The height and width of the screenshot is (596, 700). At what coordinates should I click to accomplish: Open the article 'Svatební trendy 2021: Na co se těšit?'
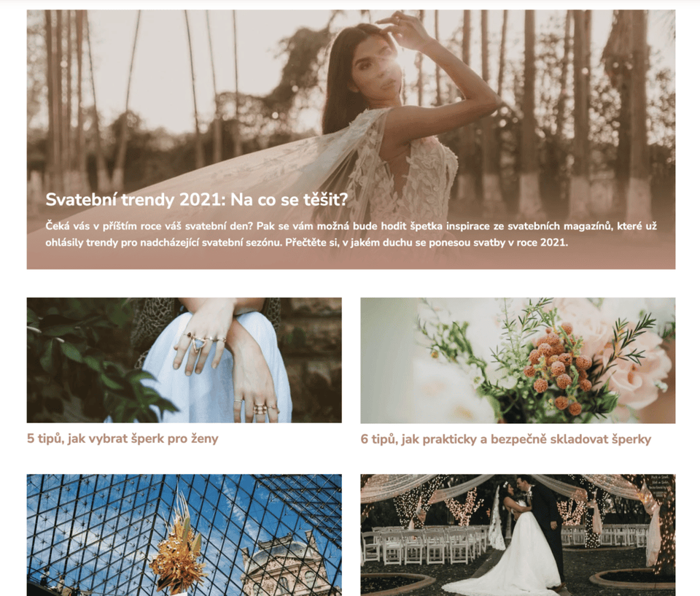point(196,200)
